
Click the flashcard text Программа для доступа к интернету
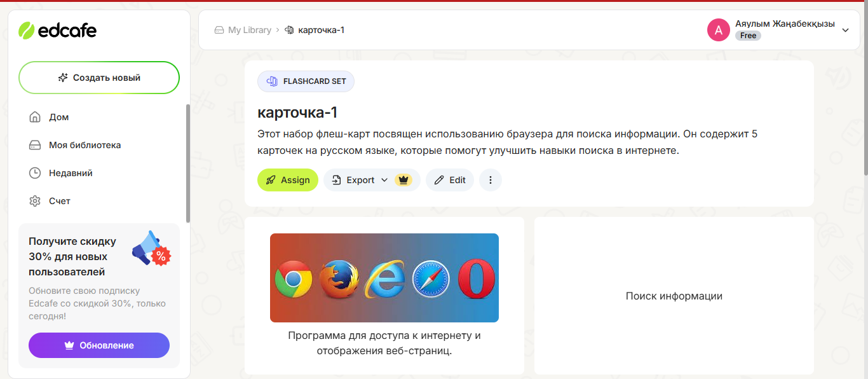[384, 343]
